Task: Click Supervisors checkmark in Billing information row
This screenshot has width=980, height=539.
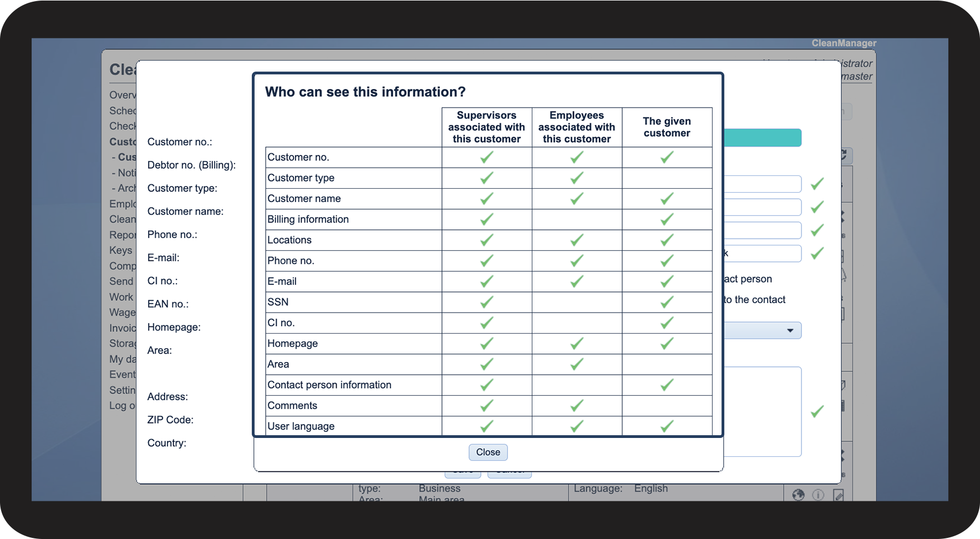Action: pyautogui.click(x=486, y=219)
